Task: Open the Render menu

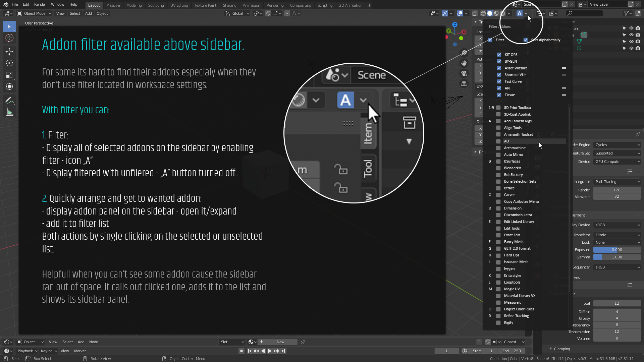Action: click(40, 4)
